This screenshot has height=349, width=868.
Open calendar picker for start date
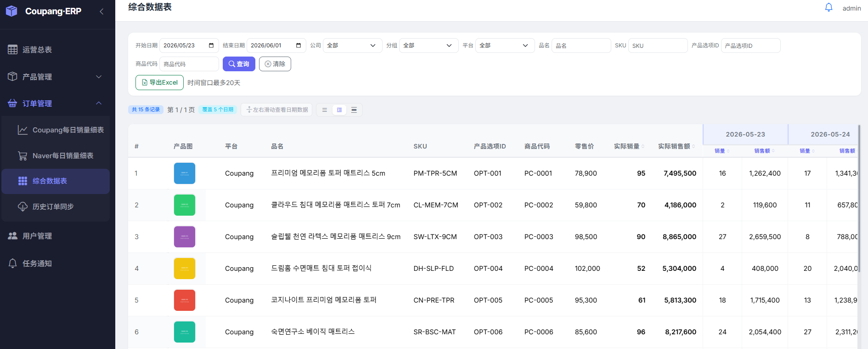[211, 46]
